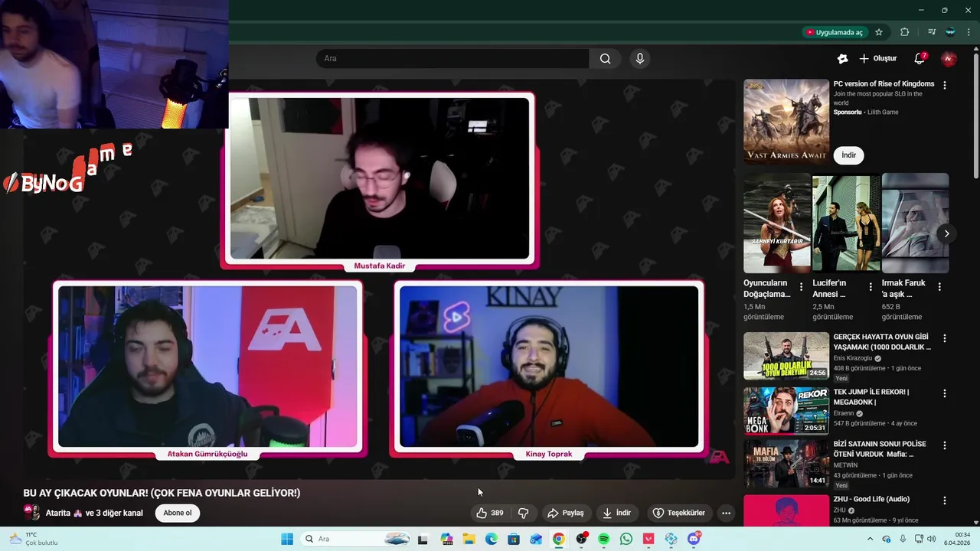This screenshot has width=980, height=551.
Task: Open more actions ellipsis under the video
Action: click(x=726, y=513)
